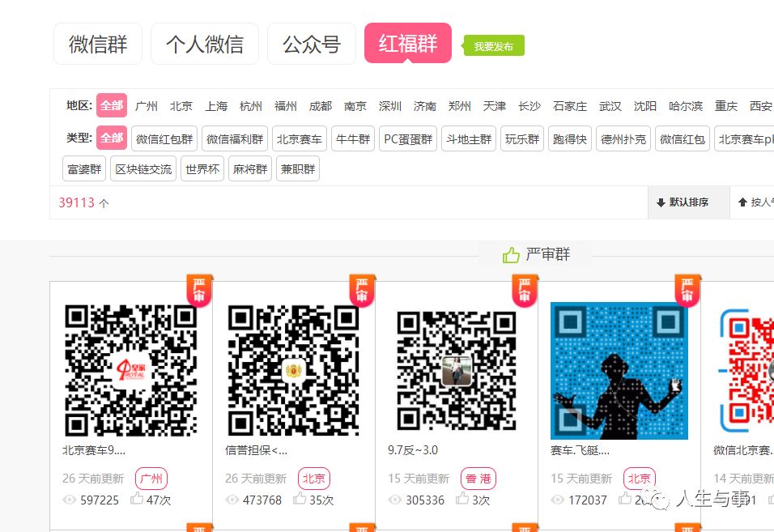Choose the 富婆群 type
The width and height of the screenshot is (774, 532).
coord(84,168)
